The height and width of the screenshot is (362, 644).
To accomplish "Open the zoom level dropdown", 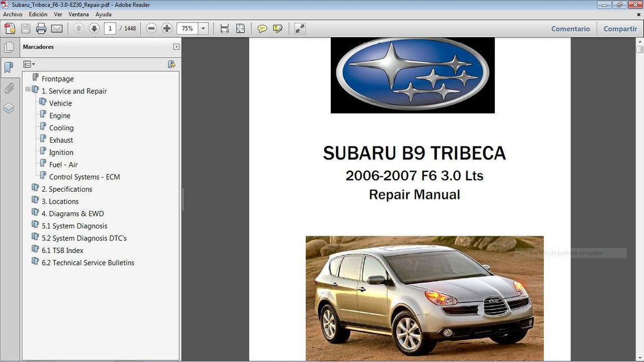I will [203, 28].
